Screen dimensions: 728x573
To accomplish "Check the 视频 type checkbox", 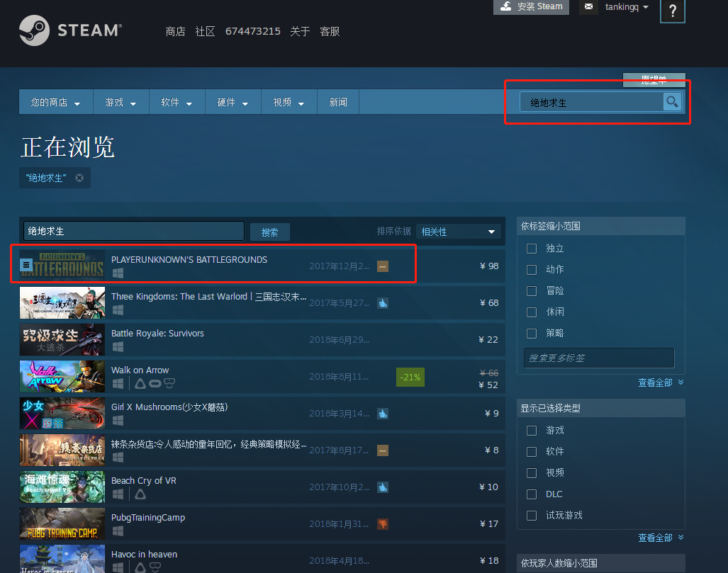I will (532, 473).
